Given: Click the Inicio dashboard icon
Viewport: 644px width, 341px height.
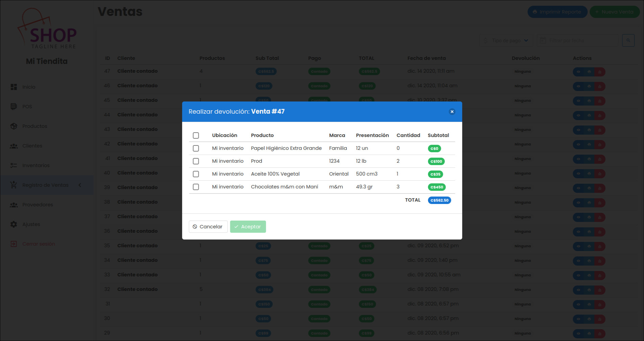Looking at the screenshot, I should click(14, 87).
